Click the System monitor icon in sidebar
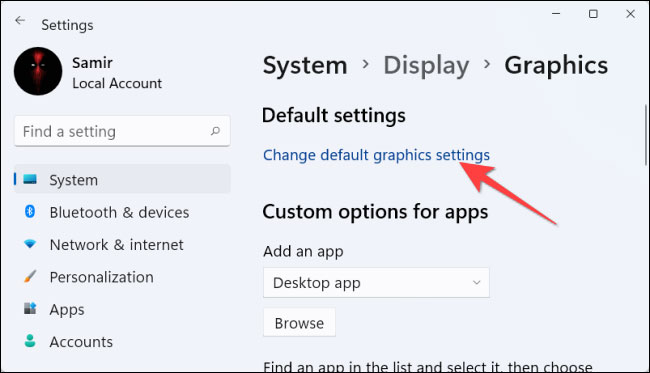Screen dimensions: 650x373 [30, 179]
